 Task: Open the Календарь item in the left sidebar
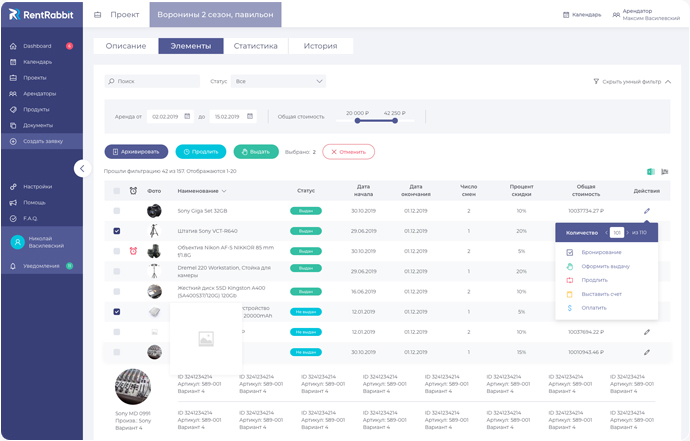(x=37, y=62)
